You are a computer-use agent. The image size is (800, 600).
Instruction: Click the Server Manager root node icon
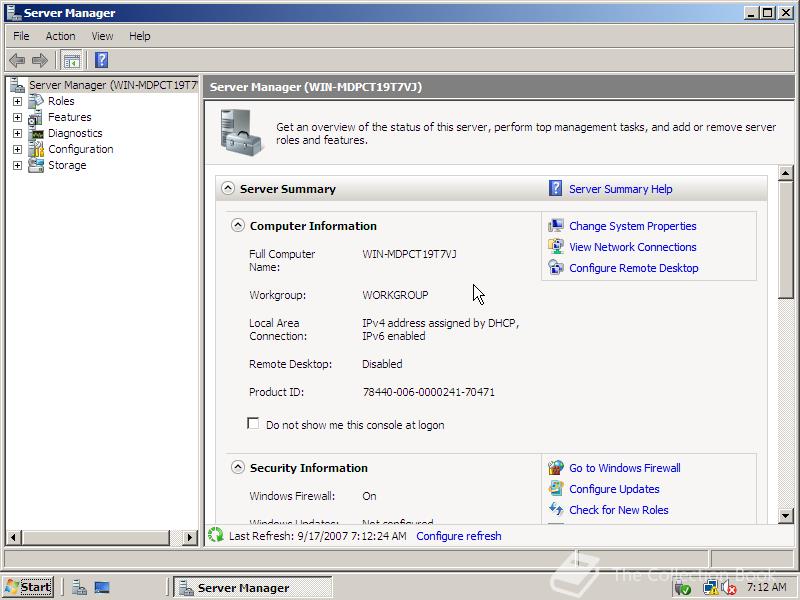point(17,85)
